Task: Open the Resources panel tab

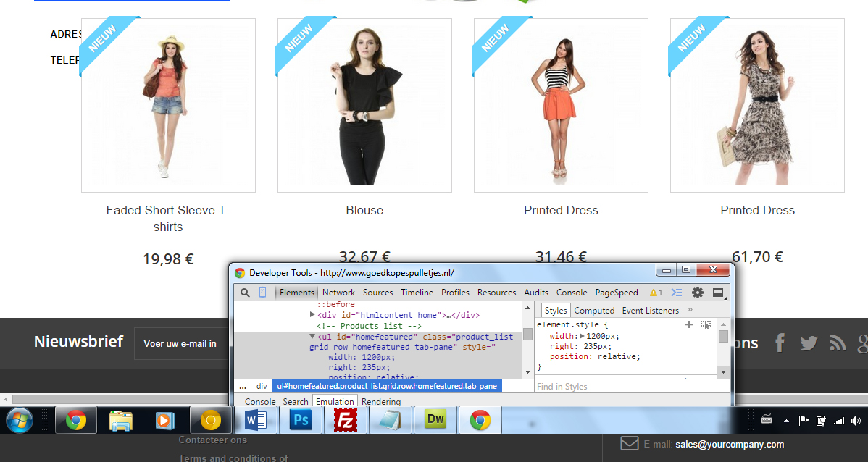Action: [496, 293]
